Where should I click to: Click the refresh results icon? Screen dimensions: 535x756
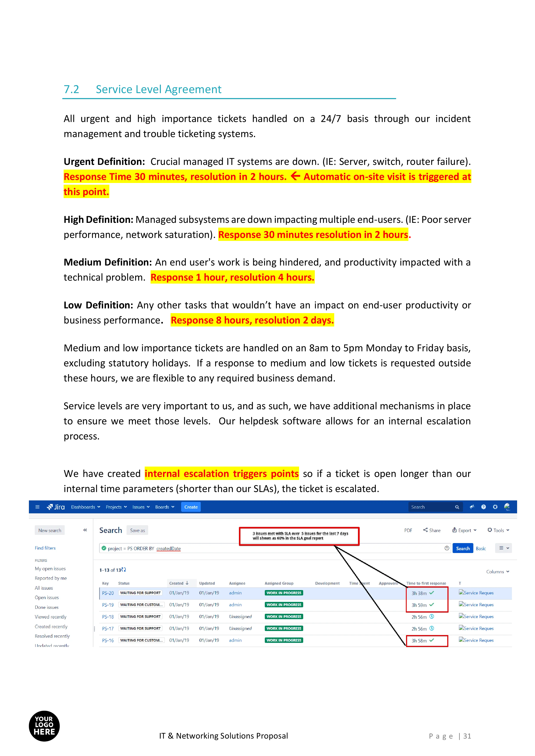(124, 570)
